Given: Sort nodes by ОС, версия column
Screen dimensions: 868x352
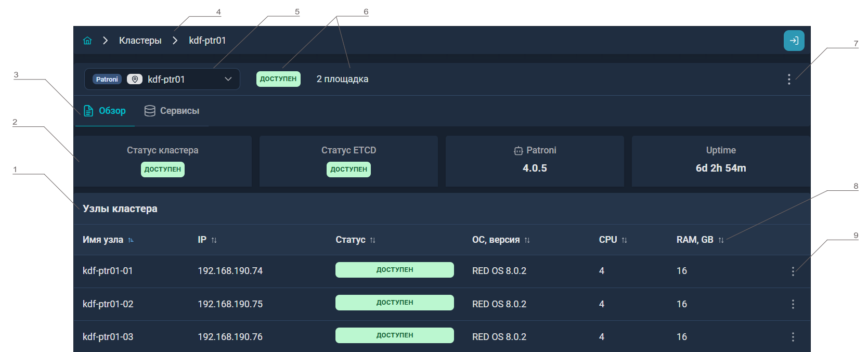Looking at the screenshot, I should pyautogui.click(x=527, y=240).
